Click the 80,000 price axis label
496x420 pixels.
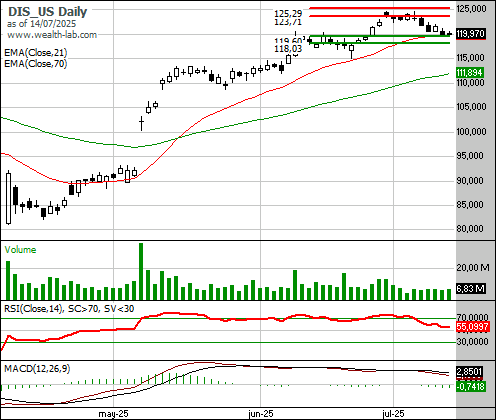[x=470, y=229]
